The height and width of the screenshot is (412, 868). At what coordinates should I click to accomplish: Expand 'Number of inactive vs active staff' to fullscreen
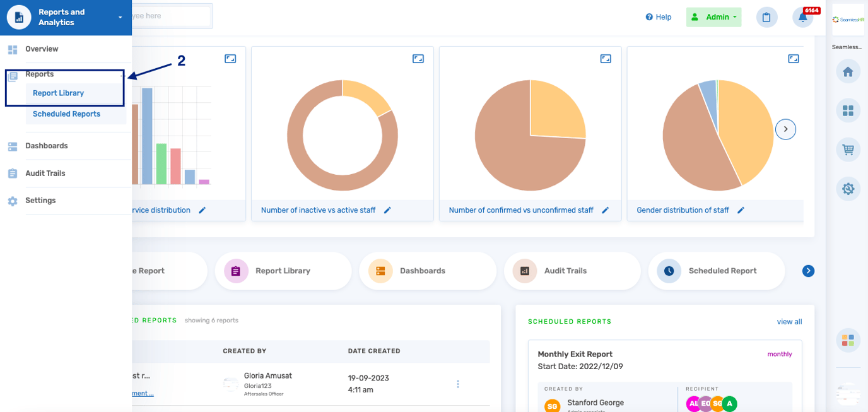(x=418, y=58)
